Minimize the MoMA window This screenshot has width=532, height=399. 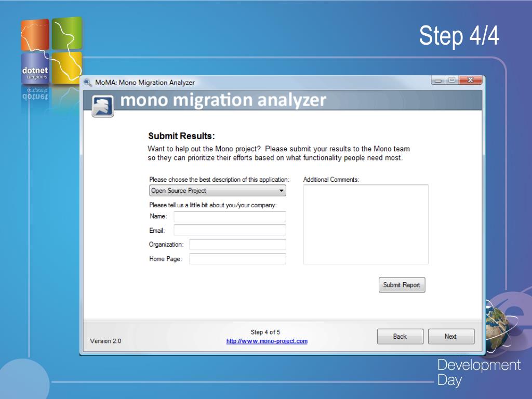(438, 81)
